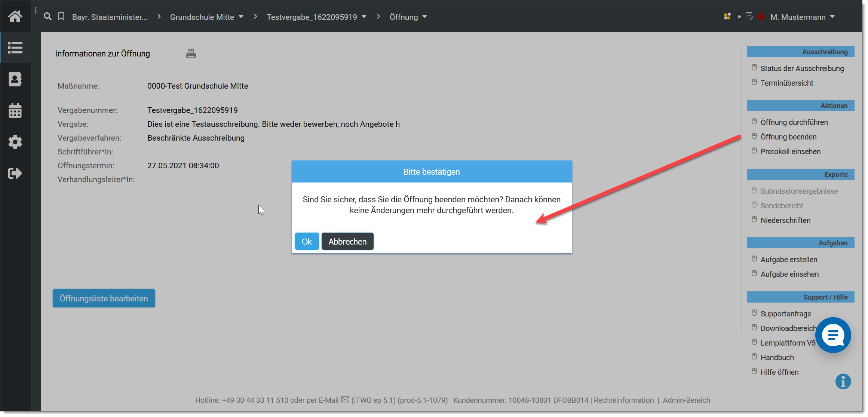Click the Informationen zur Öffnung heading
The image size is (868, 417).
102,54
